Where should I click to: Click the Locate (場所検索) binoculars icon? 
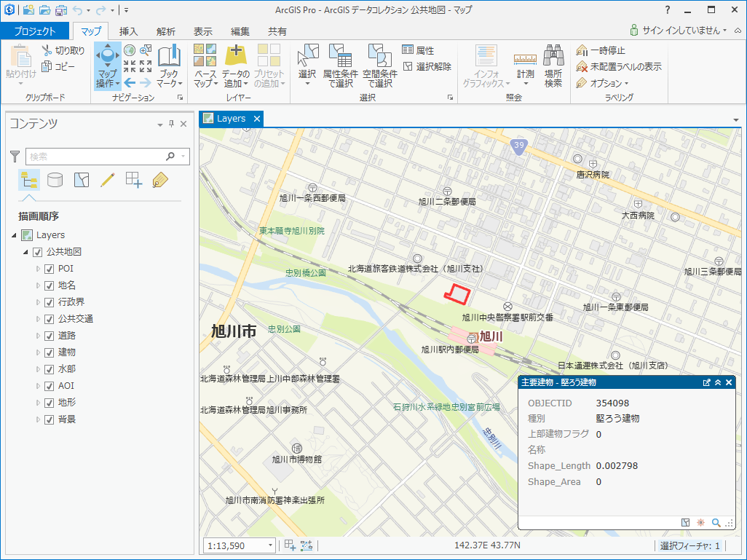click(553, 58)
